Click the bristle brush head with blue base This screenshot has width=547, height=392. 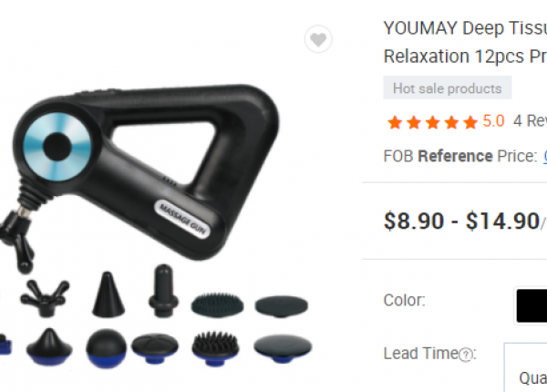tap(215, 348)
